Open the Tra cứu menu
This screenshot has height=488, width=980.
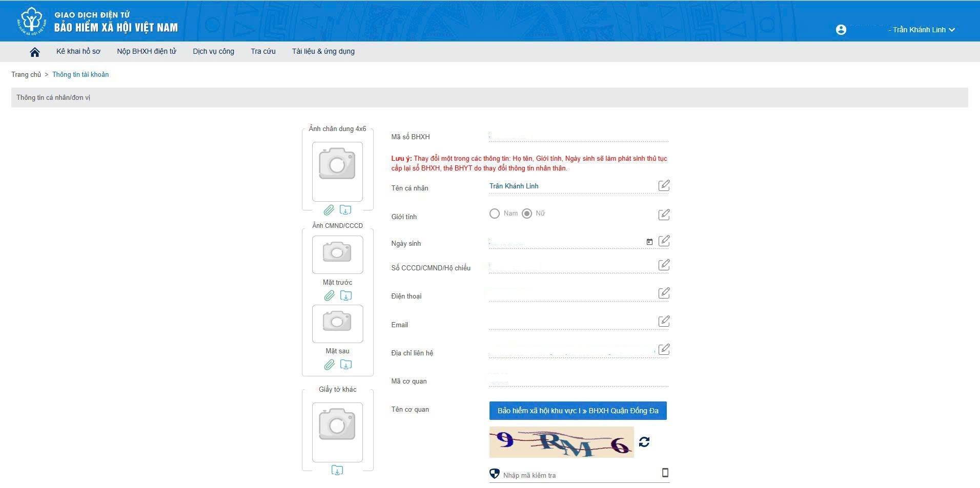click(263, 51)
